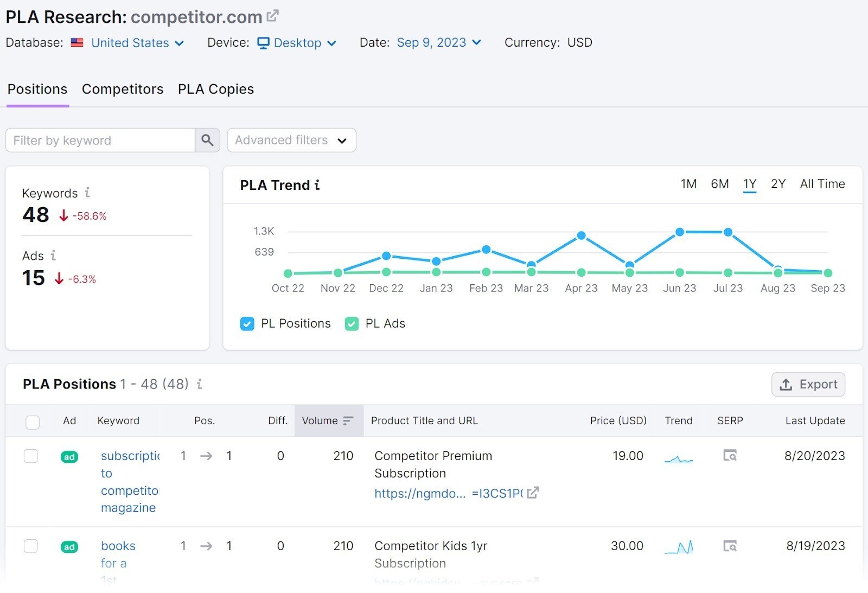Show info tooltip for Ads metric

(x=53, y=255)
